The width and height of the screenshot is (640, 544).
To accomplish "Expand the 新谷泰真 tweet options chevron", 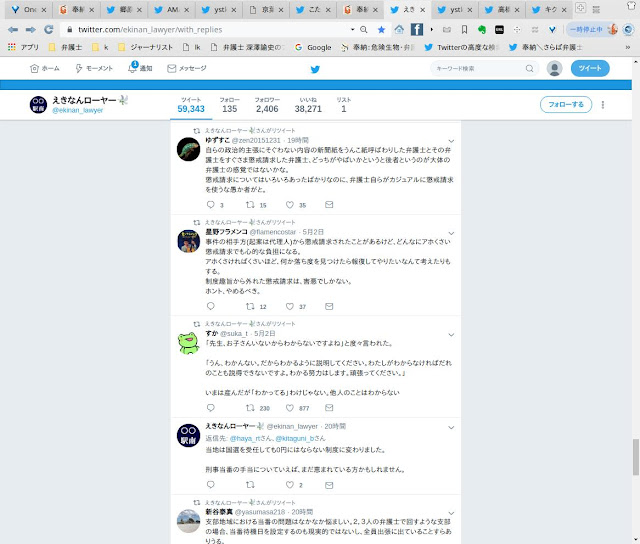I will [x=451, y=513].
